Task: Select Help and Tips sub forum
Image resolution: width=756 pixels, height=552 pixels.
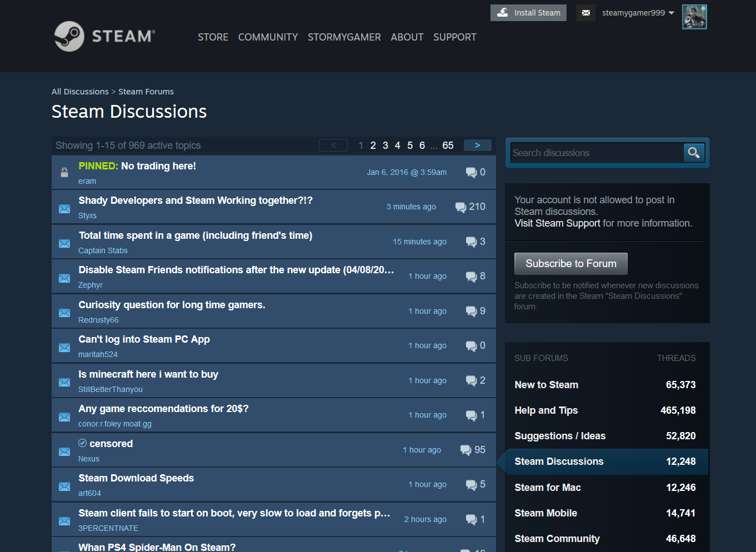Action: (x=546, y=410)
